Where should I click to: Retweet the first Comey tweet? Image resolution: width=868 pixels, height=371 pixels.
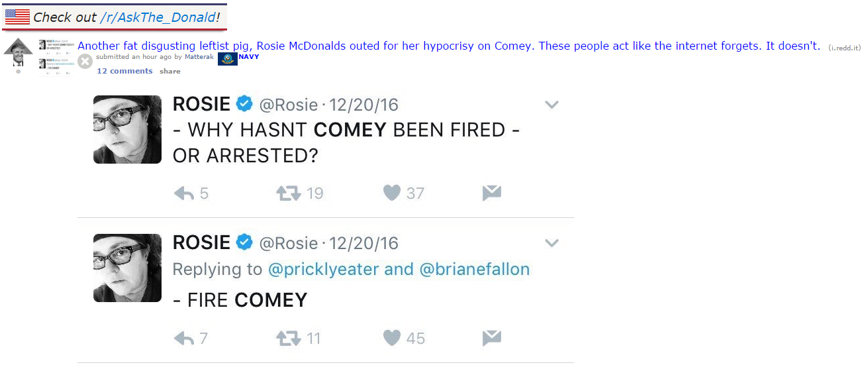point(288,193)
